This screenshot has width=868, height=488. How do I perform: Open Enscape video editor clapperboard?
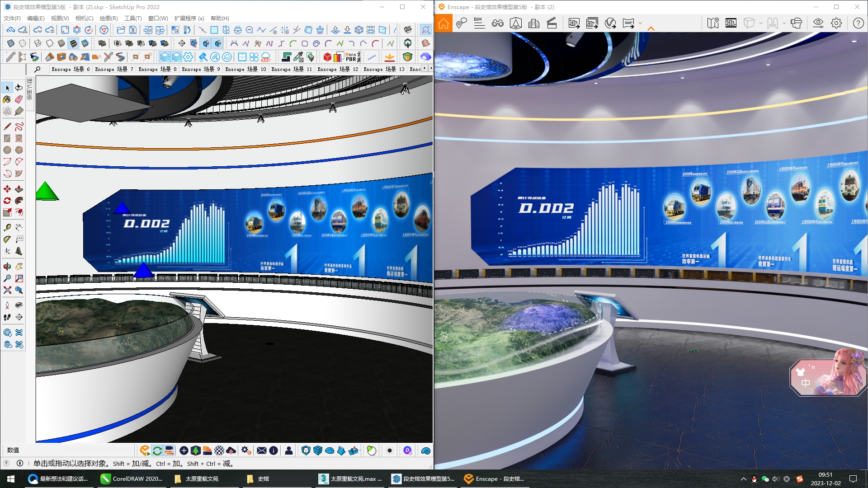click(552, 23)
